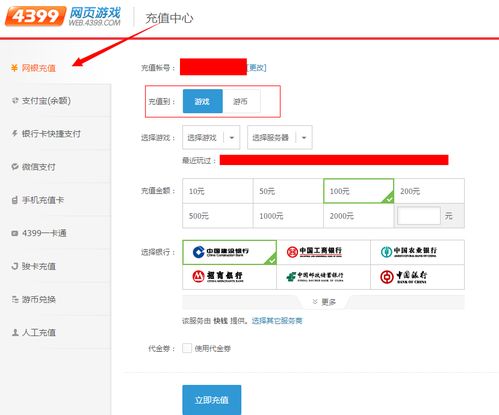Choose the 1000元 recharge amount

tap(288, 216)
